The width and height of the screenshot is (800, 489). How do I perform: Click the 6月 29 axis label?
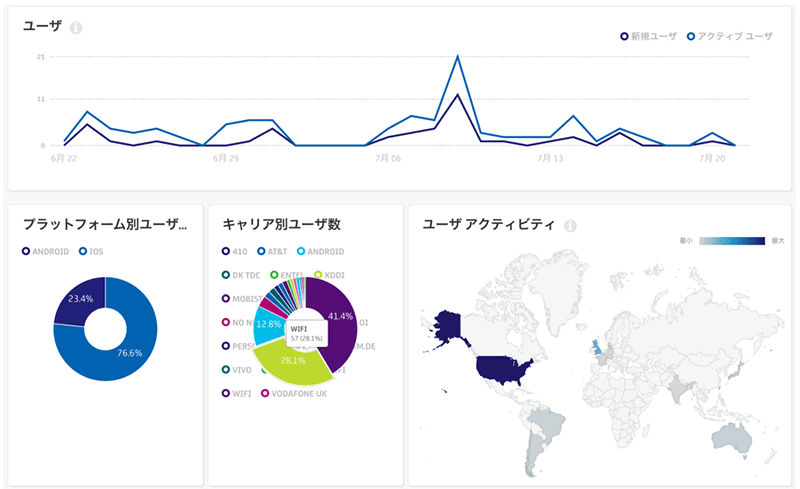click(226, 158)
